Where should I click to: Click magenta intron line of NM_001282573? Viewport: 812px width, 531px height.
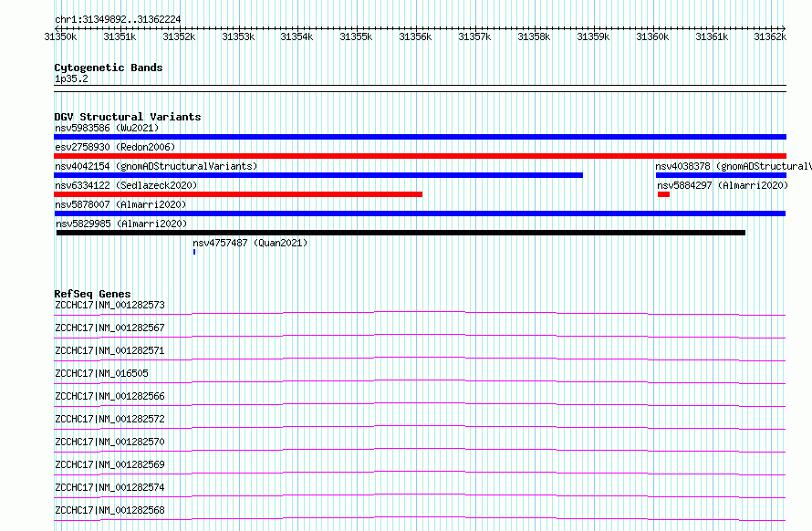(420, 312)
